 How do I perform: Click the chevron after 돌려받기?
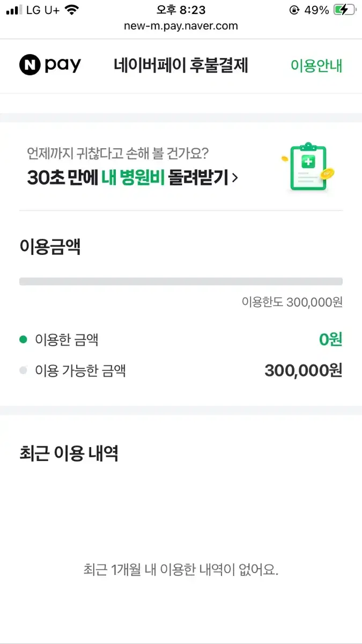pyautogui.click(x=235, y=178)
